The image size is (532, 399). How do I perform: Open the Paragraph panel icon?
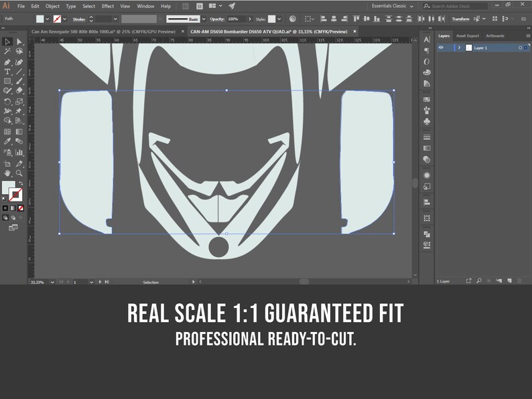coord(427,50)
